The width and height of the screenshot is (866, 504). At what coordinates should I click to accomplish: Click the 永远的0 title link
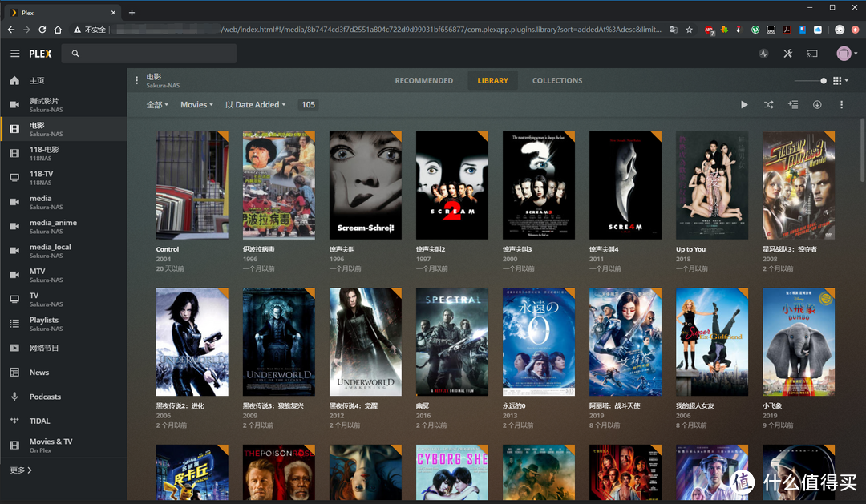[x=514, y=405]
